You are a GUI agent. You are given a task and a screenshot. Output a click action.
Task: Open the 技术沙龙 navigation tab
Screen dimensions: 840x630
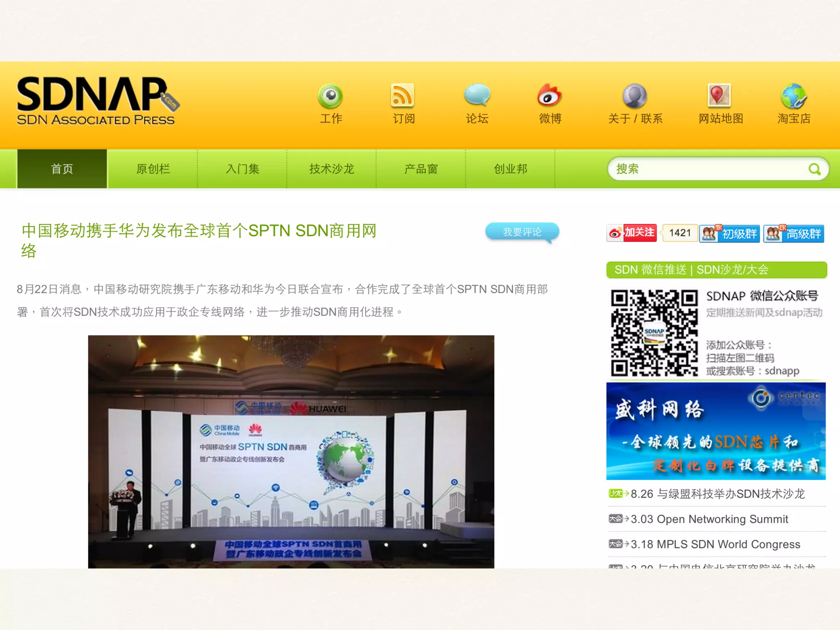tap(331, 169)
